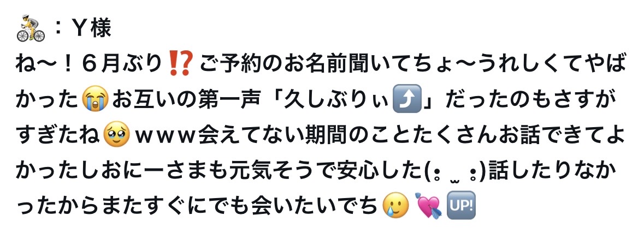Click the smiling face with tear emoji
Viewport: 644px width, 233px height.
coord(396,205)
